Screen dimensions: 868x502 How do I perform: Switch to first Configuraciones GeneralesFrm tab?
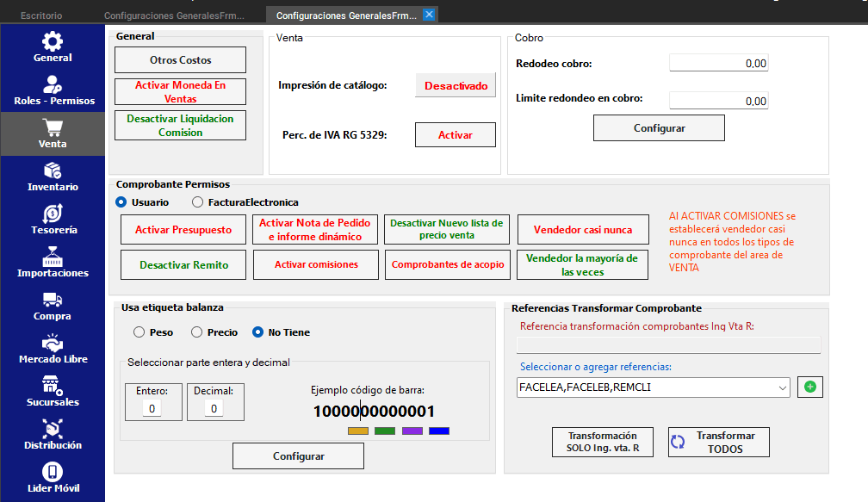coord(174,15)
